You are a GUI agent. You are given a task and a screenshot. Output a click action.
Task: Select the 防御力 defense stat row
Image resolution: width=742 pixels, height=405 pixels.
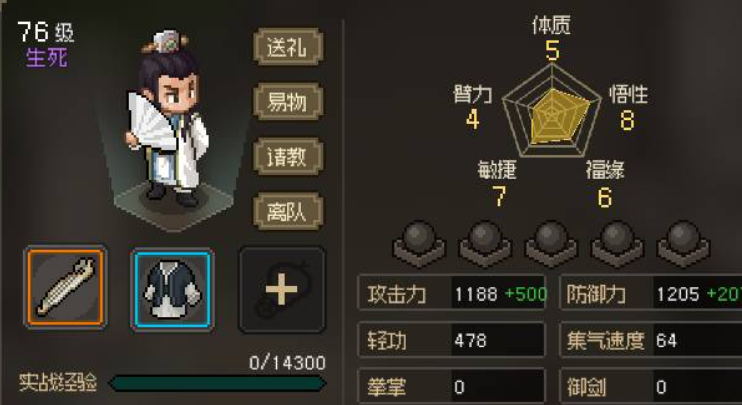(x=651, y=293)
